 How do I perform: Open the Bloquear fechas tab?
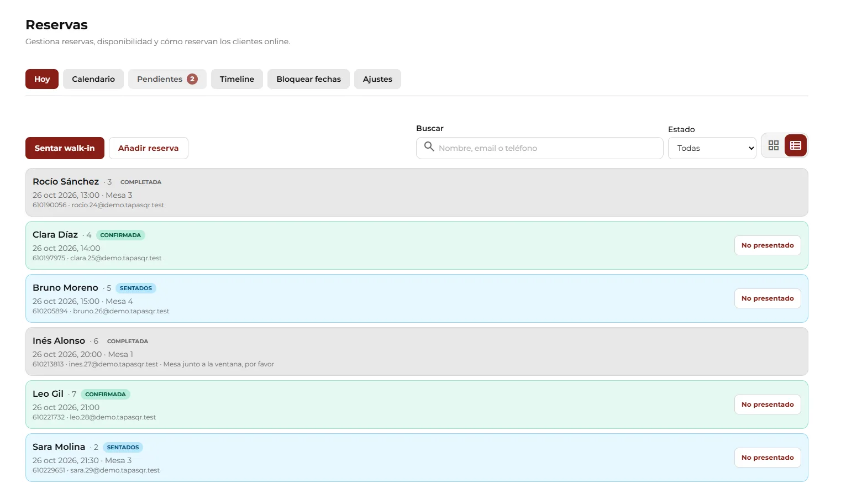[308, 79]
